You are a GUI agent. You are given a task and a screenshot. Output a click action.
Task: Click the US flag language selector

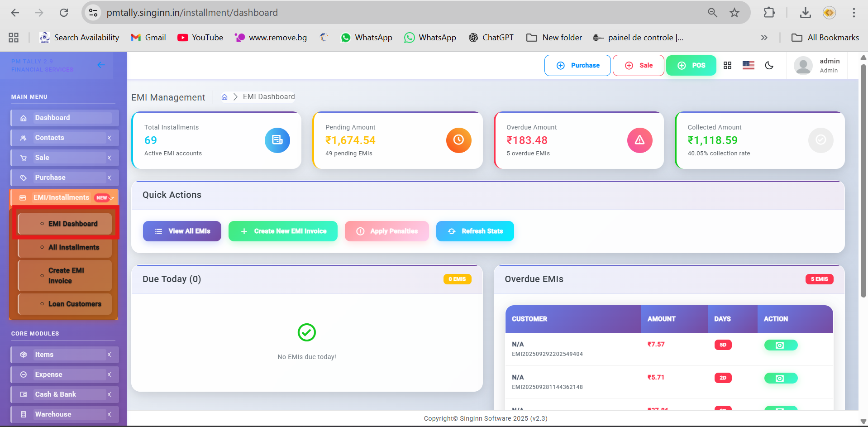point(748,66)
